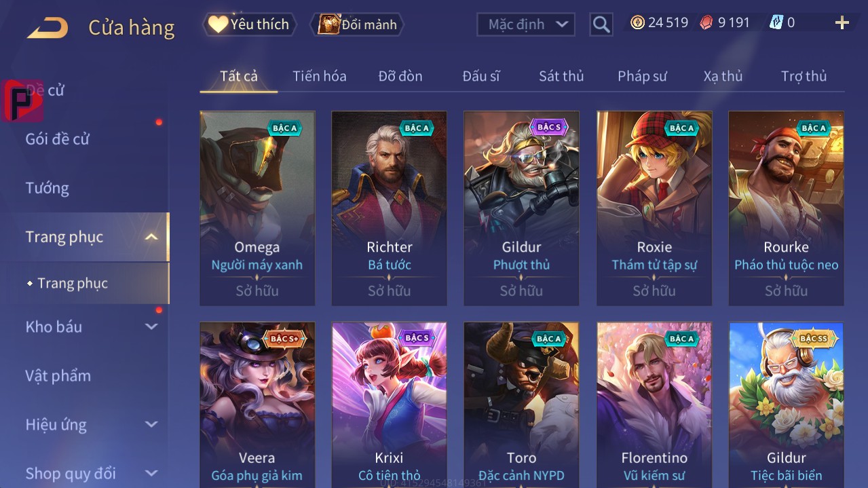This screenshot has height=488, width=868.
Task: Open Omega Người máy xanh skin card
Action: pyautogui.click(x=257, y=208)
